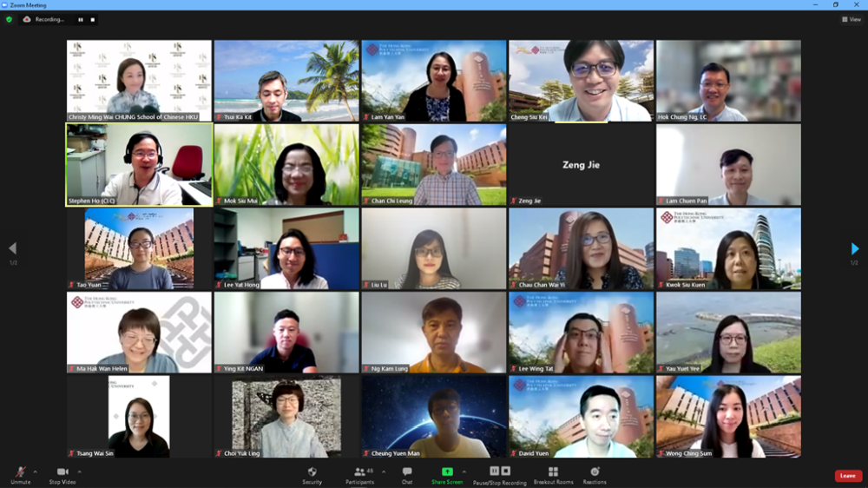Open the Chat panel

(407, 473)
